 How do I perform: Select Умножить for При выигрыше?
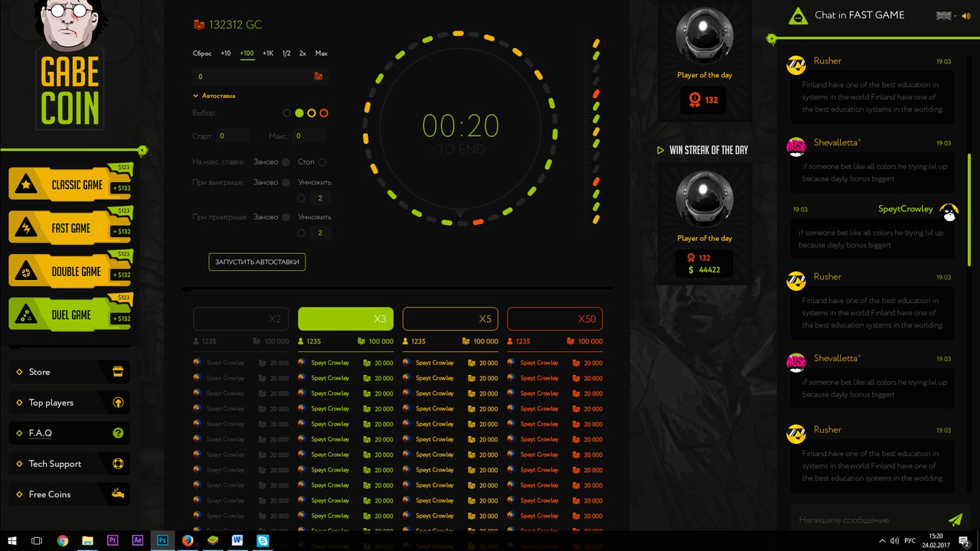tap(301, 198)
